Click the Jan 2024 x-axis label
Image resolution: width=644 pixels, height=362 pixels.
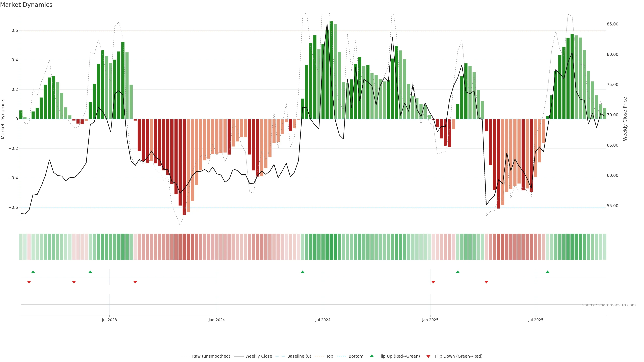click(x=217, y=320)
